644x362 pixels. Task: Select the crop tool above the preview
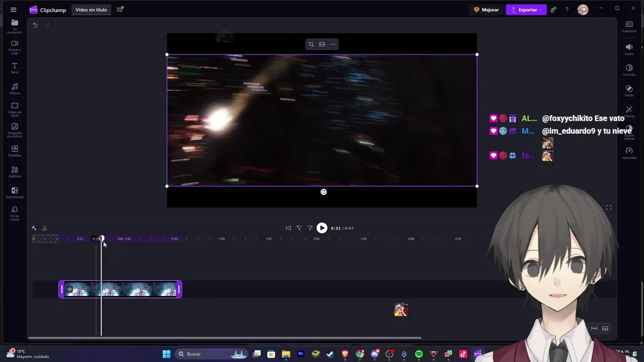311,44
